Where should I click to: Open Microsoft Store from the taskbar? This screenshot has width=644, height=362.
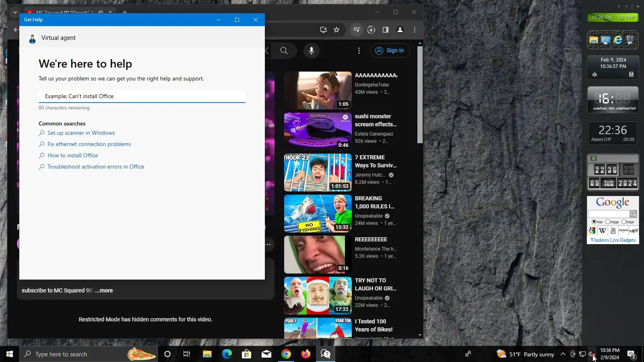click(x=246, y=354)
